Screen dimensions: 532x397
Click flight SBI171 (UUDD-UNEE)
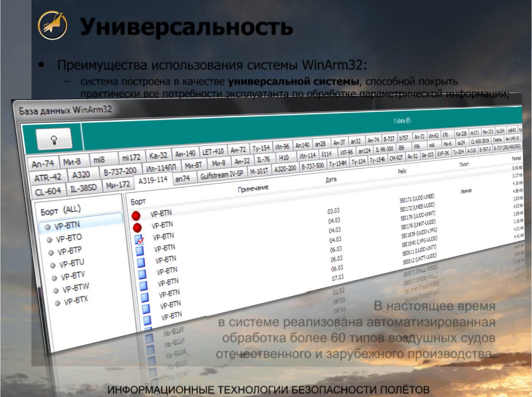pyautogui.click(x=417, y=198)
